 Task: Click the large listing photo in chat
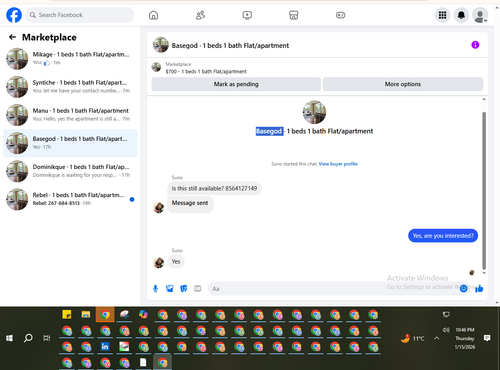[x=314, y=112]
